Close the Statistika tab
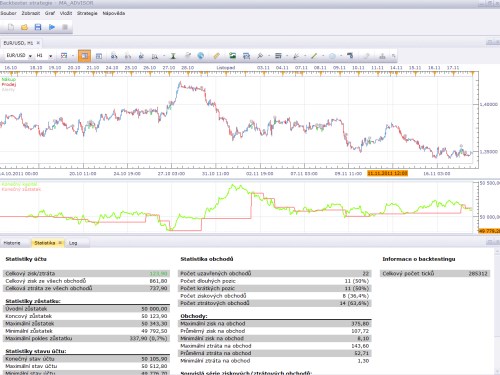This screenshot has width=500, height=375. pos(60,243)
